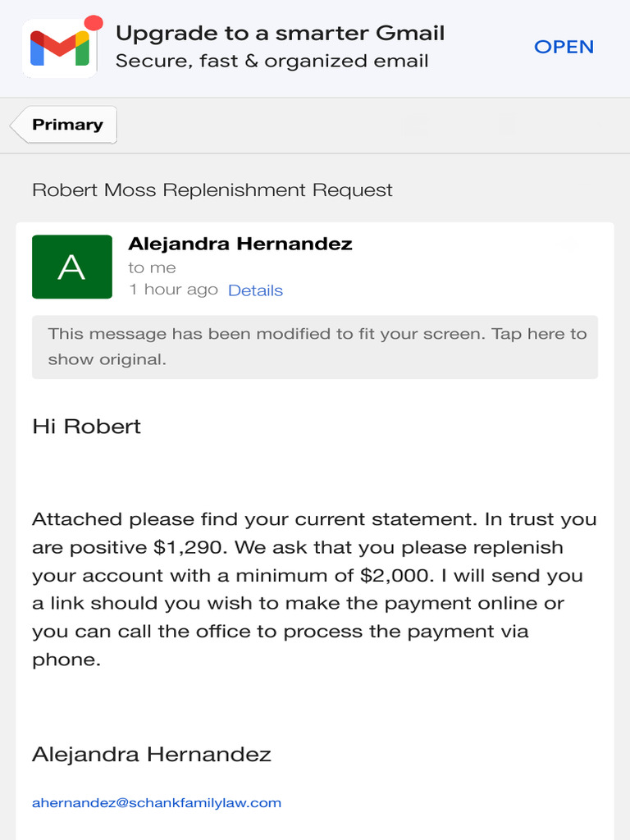Click the "Hi Robert" greeting line

click(x=86, y=427)
